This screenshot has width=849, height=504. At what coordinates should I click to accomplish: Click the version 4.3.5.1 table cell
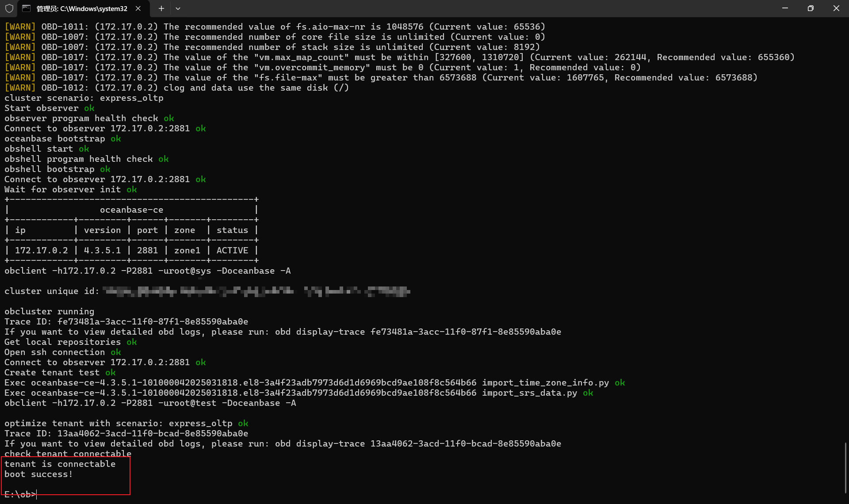(x=102, y=250)
